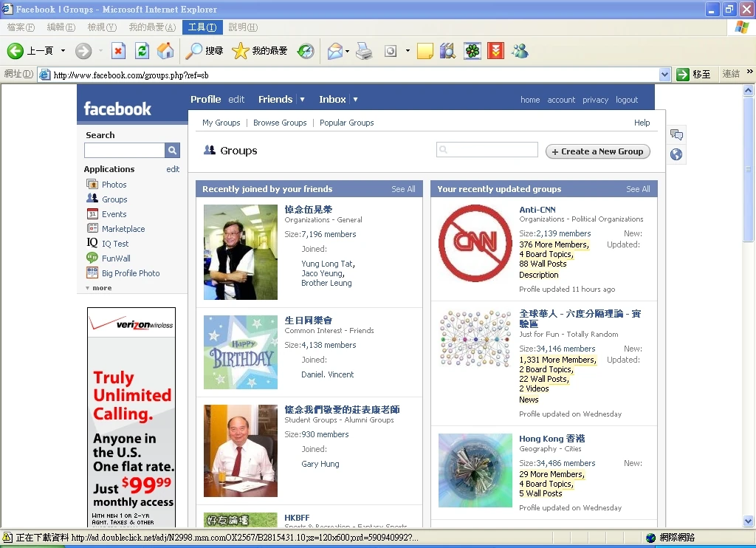Switch to Browse Groups tab
The image size is (756, 548).
point(280,123)
